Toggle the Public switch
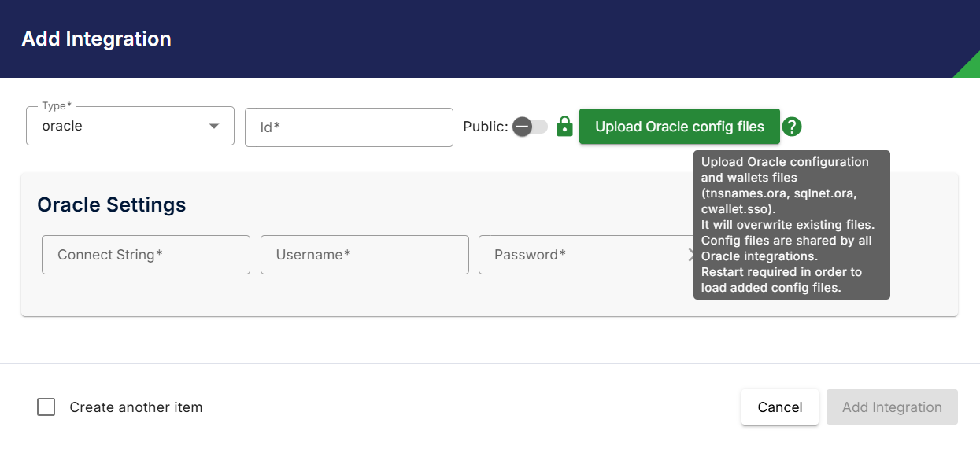The image size is (980, 449). (x=529, y=127)
